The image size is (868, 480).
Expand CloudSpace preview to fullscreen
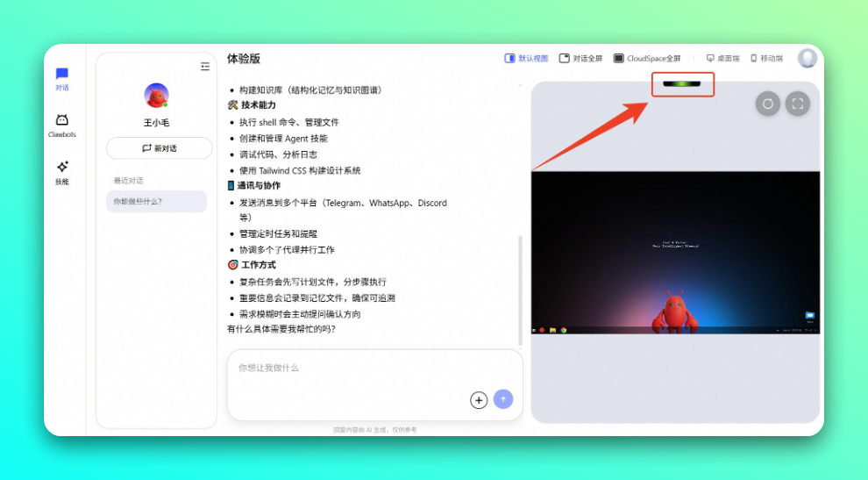[x=798, y=104]
